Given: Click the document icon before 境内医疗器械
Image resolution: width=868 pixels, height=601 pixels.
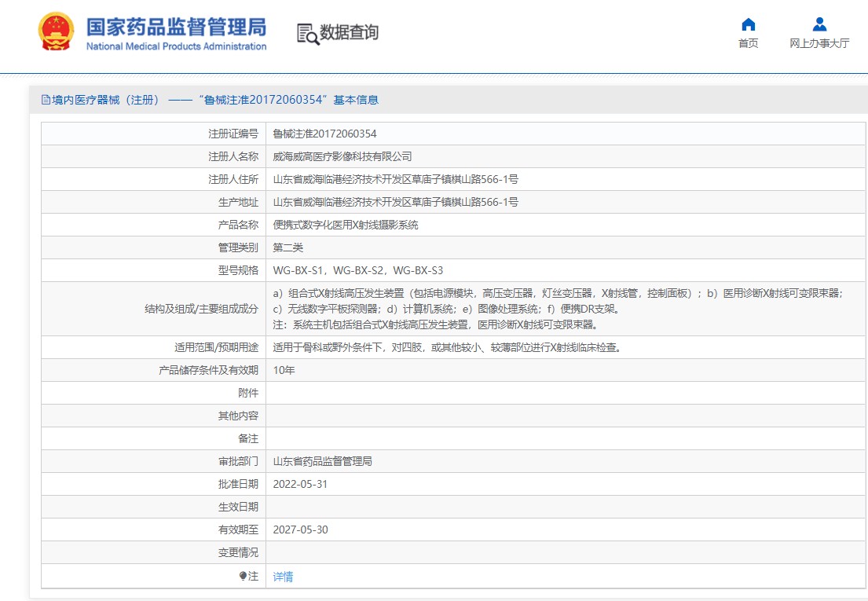Looking at the screenshot, I should pos(46,100).
